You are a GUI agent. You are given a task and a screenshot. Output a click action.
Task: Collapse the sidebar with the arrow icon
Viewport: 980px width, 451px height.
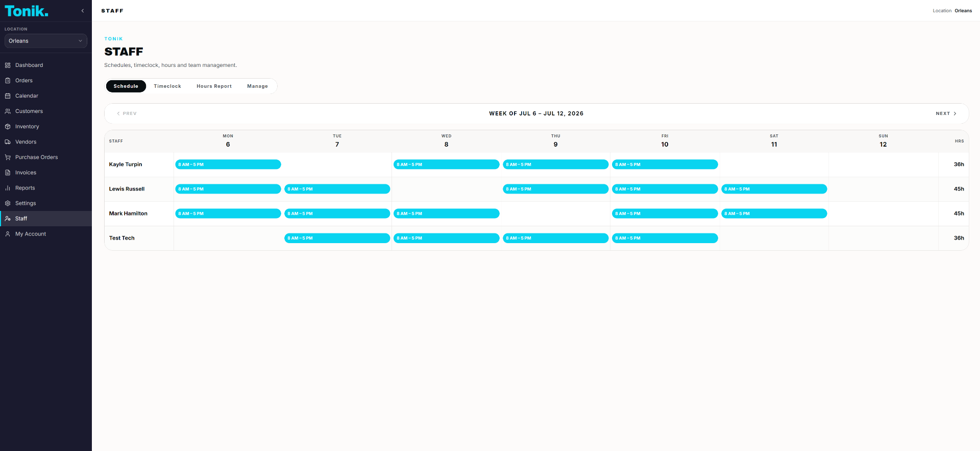click(83, 11)
